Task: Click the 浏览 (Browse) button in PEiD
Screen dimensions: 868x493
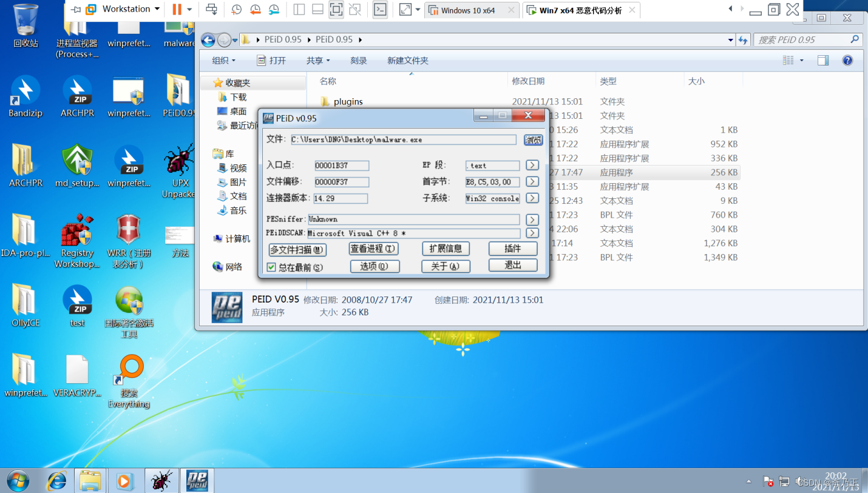Action: coord(534,140)
